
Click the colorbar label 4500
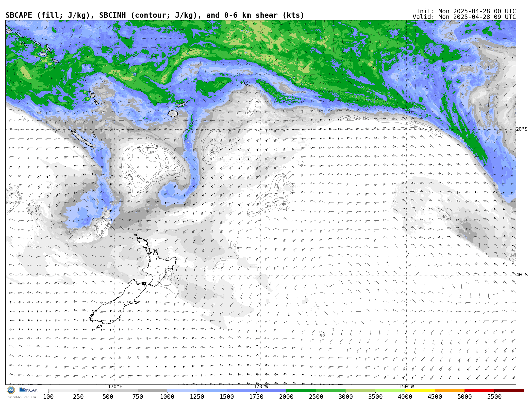click(435, 397)
